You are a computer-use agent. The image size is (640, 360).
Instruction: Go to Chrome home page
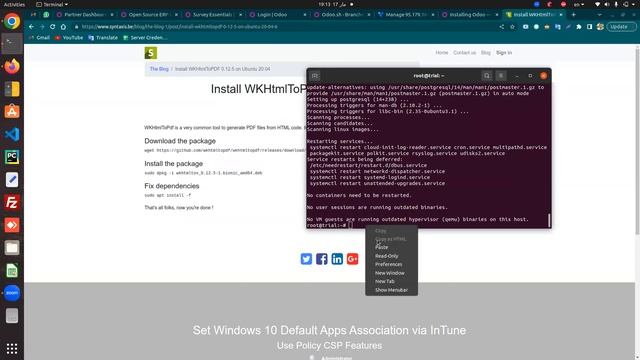point(63,27)
